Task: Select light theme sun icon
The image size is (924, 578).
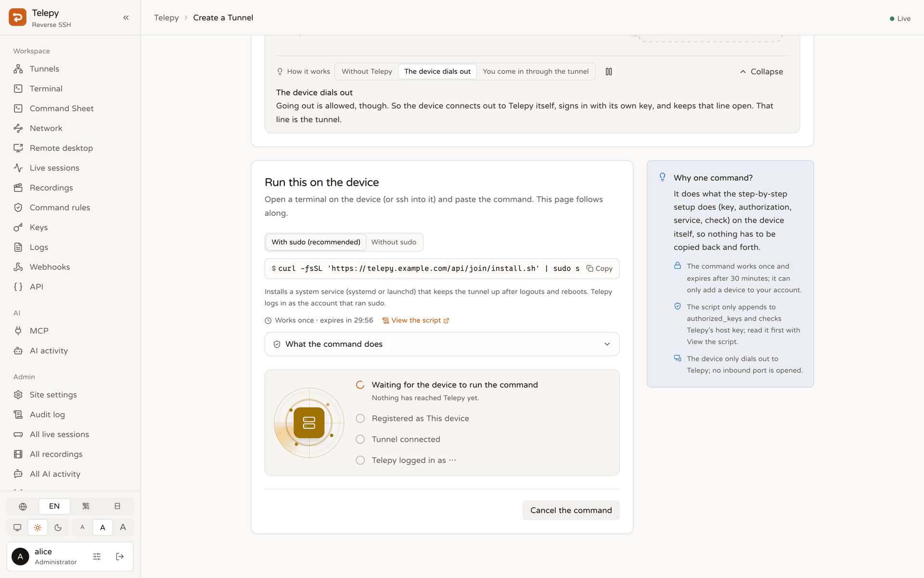Action: pyautogui.click(x=38, y=527)
